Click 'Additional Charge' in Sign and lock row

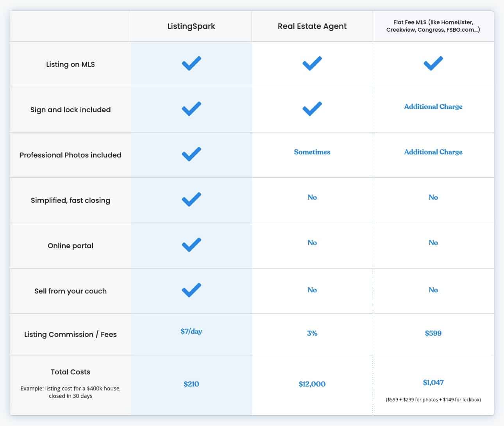[433, 107]
